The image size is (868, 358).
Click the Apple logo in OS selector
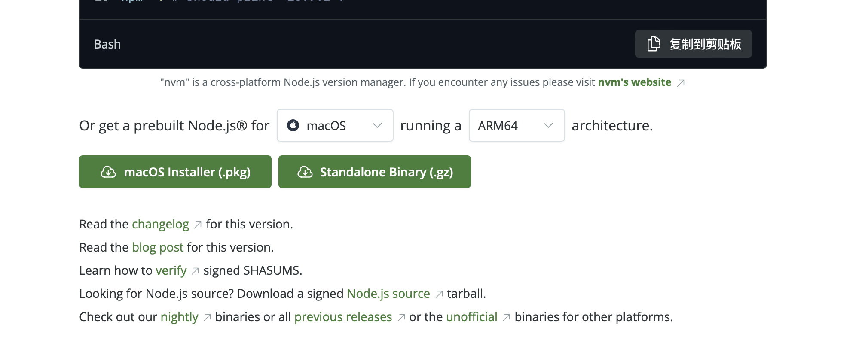[x=293, y=125]
